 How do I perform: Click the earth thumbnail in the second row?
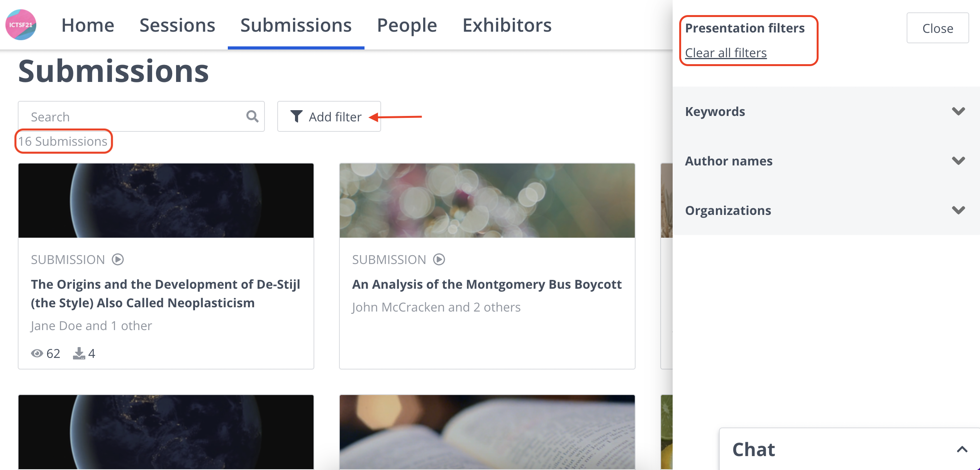tap(166, 432)
